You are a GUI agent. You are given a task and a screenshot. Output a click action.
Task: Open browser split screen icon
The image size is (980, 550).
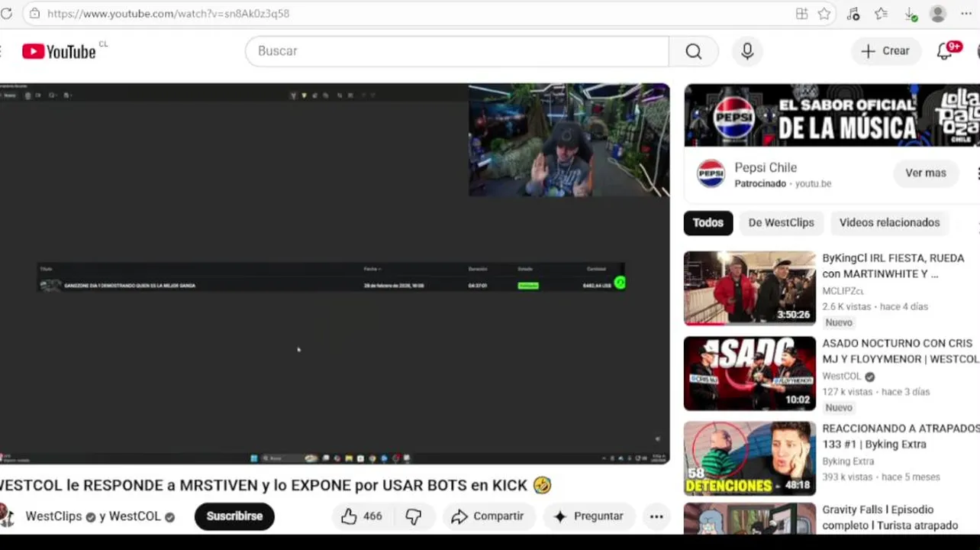coord(801,14)
